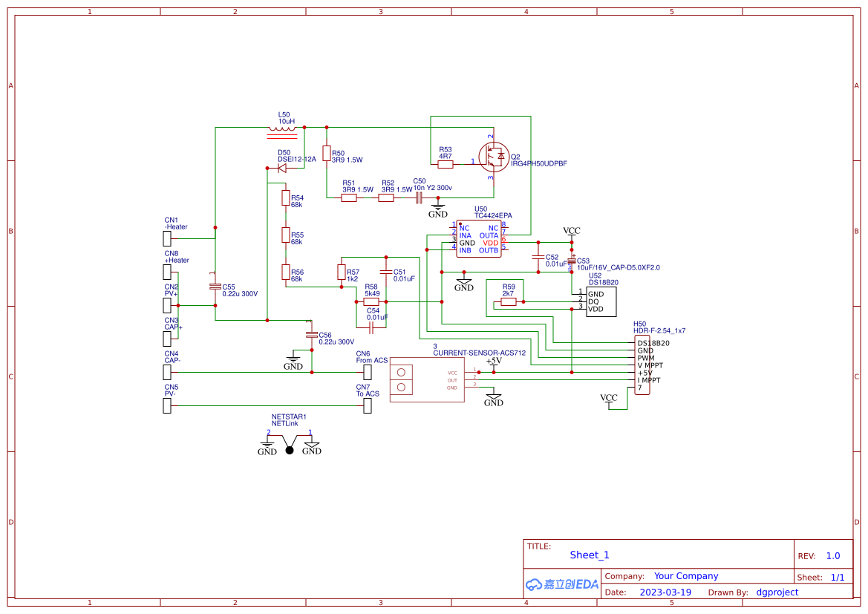The image size is (868, 614).
Task: Click the C51 0.01uF capacitor symbol
Action: pyautogui.click(x=386, y=272)
